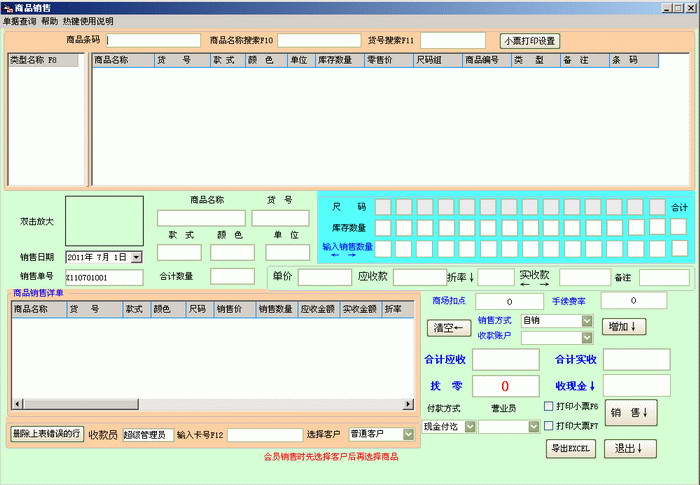Click the 商品名称 detail field
Viewport: 700px width, 485px height.
201,218
